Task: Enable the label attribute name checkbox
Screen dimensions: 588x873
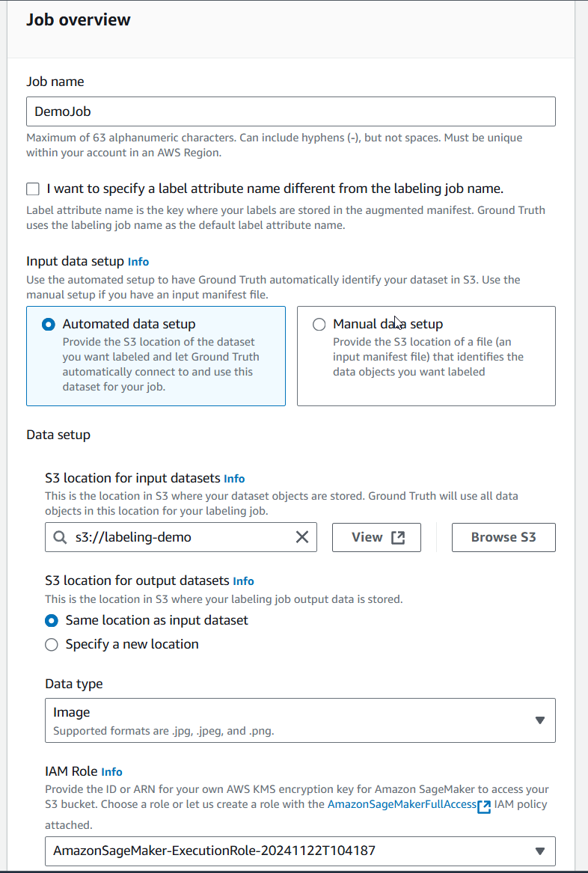Action: [33, 189]
